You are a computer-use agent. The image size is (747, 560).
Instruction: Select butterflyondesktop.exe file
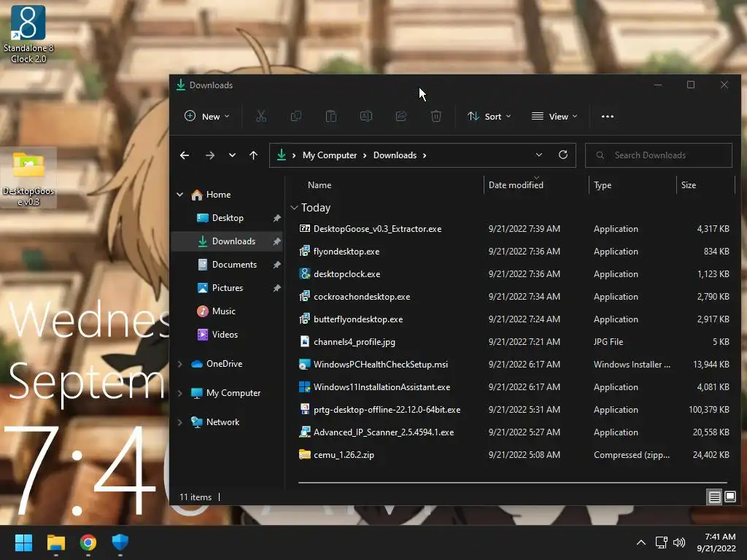click(x=513, y=319)
